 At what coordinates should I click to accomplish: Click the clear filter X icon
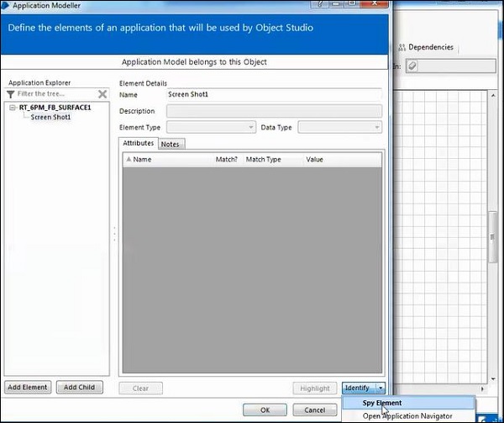(102, 94)
